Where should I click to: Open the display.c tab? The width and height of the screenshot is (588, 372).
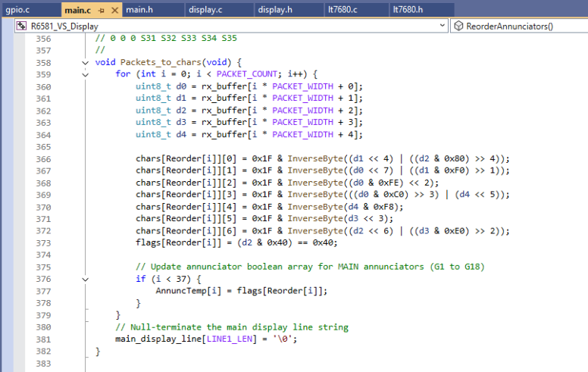click(x=205, y=10)
